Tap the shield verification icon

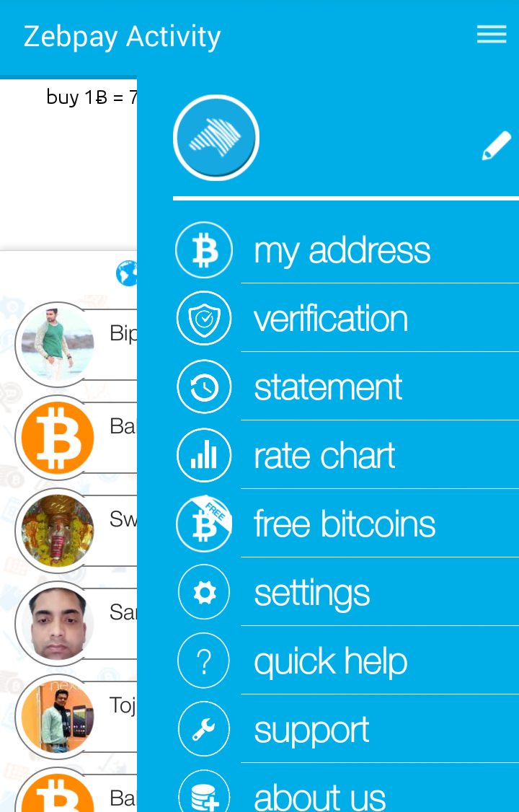tap(204, 319)
